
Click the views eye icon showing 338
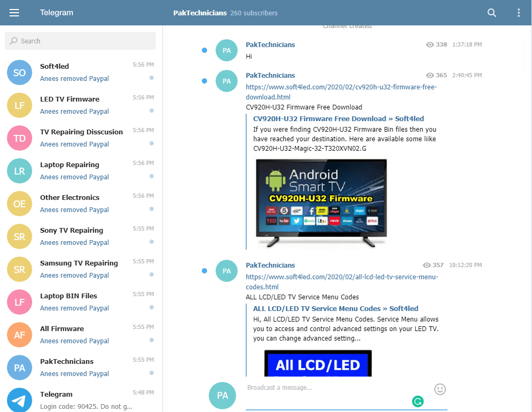[x=430, y=44]
